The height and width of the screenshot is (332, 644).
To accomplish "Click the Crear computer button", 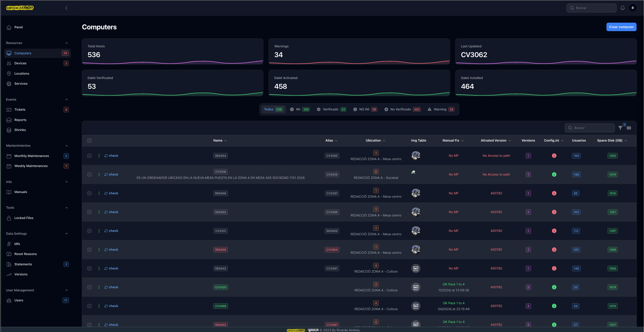I will click(x=621, y=27).
